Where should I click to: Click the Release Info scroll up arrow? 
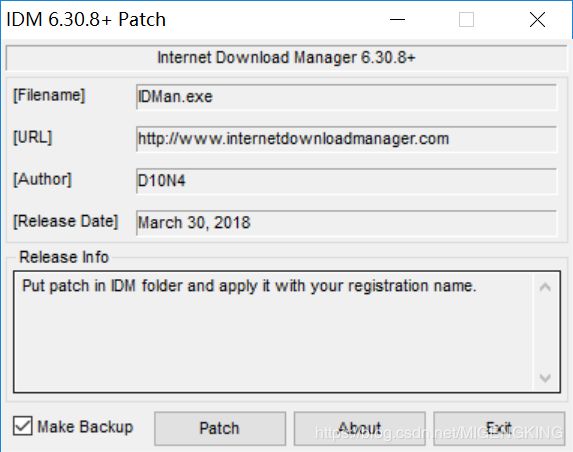(545, 287)
